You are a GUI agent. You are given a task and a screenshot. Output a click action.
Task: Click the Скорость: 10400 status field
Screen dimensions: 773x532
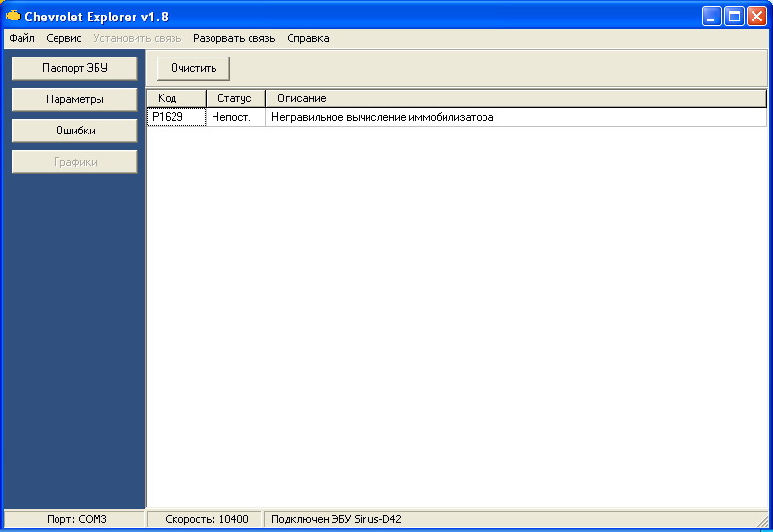(x=206, y=519)
